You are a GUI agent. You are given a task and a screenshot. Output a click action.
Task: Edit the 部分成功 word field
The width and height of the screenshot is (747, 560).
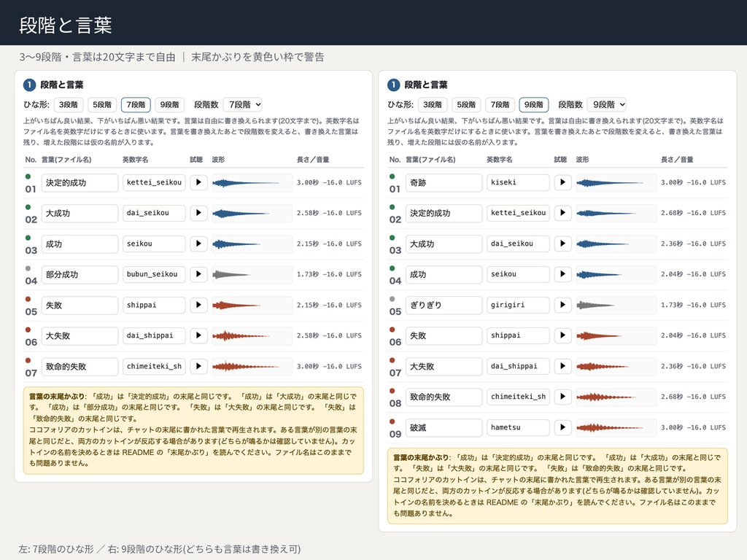[80, 275]
